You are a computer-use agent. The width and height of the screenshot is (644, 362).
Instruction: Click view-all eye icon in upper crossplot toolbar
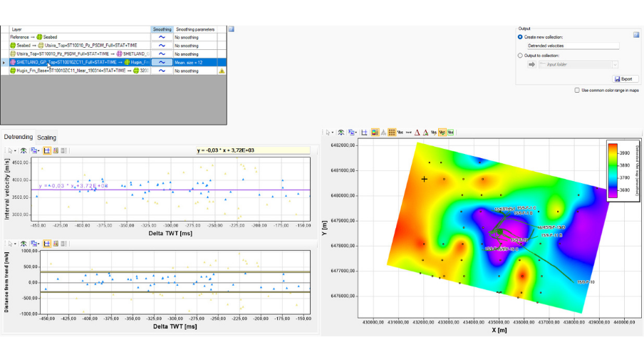point(24,151)
